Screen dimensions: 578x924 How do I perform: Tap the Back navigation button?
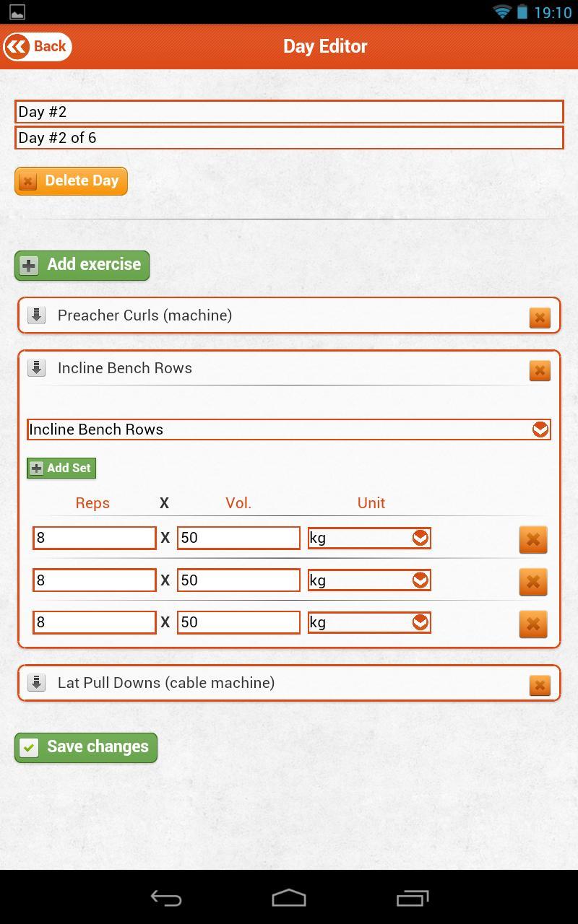click(x=38, y=46)
